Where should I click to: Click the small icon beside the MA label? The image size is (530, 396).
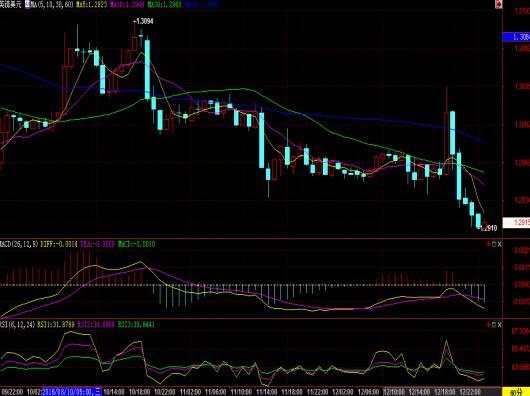[x=27, y=5]
